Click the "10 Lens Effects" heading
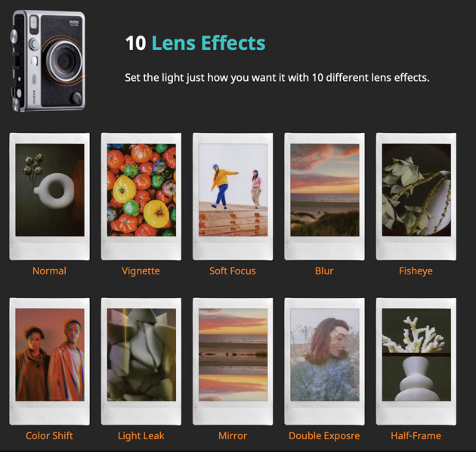This screenshot has height=452, width=476. coord(195,43)
